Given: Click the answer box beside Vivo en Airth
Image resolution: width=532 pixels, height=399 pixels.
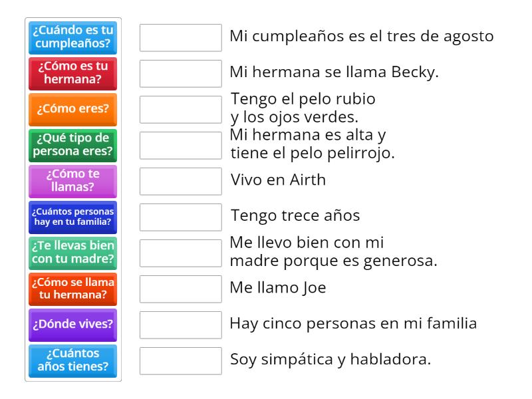Looking at the screenshot, I should tap(180, 182).
